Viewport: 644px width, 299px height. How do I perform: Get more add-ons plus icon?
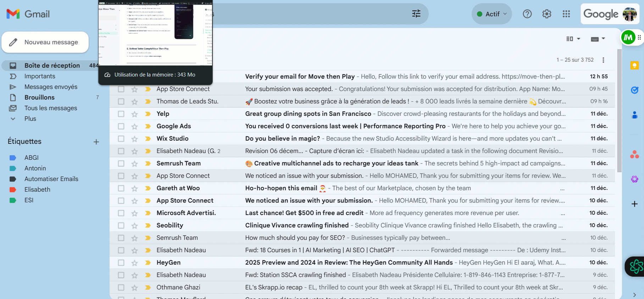634,204
